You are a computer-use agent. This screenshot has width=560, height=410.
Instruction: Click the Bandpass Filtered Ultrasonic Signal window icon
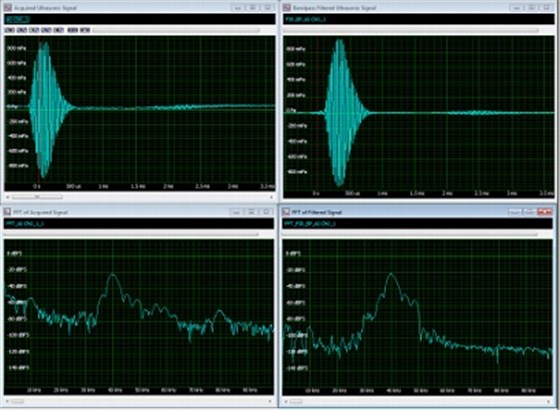(x=286, y=8)
